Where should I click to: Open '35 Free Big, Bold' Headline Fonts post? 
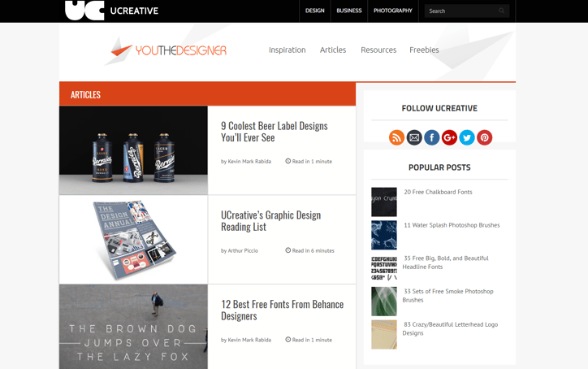tap(446, 263)
